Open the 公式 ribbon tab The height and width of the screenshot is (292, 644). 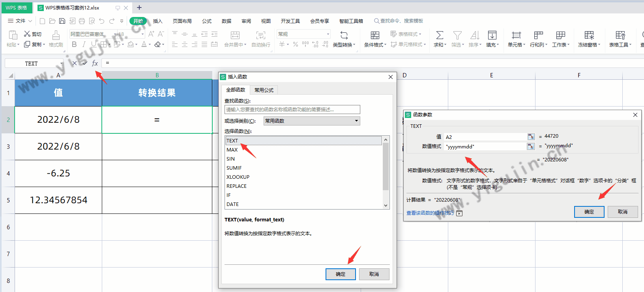[x=207, y=21]
